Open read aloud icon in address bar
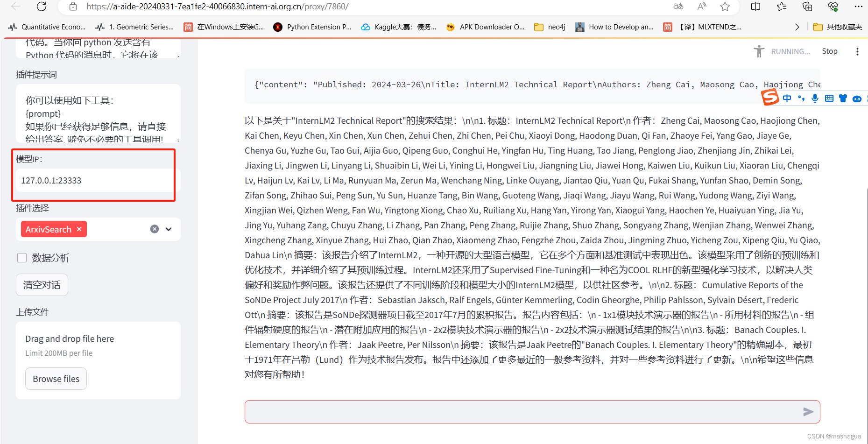This screenshot has height=444, width=868. tap(702, 7)
